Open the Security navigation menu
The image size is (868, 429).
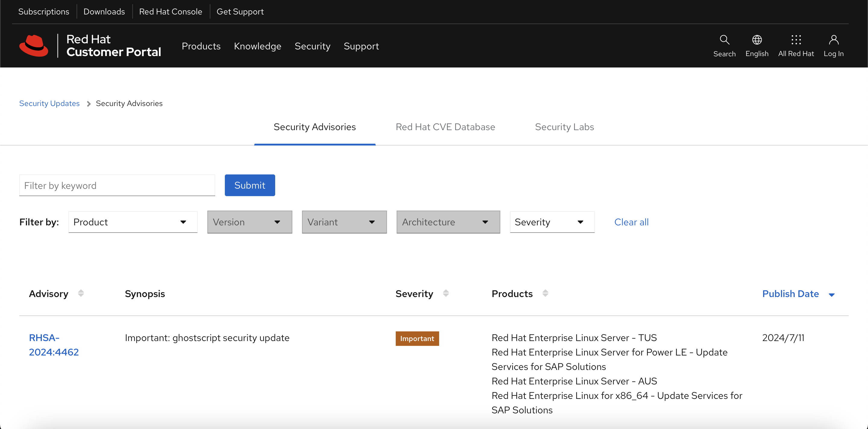click(312, 46)
